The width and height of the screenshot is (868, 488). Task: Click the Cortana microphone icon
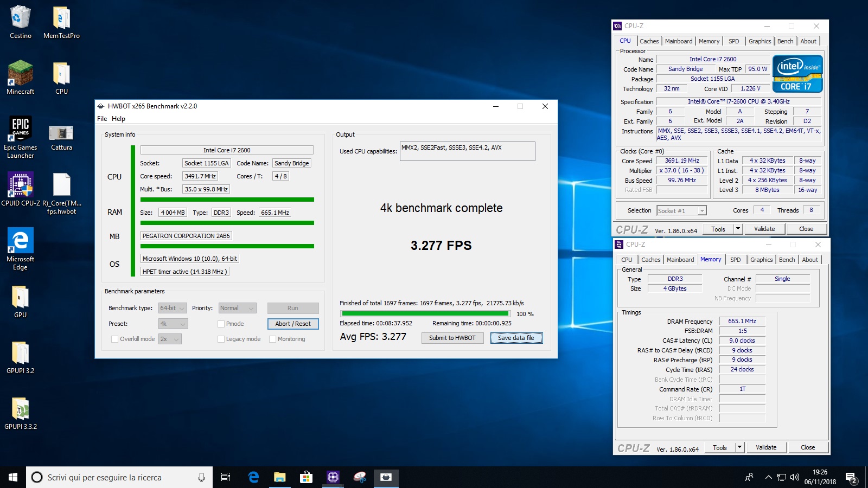(x=201, y=477)
